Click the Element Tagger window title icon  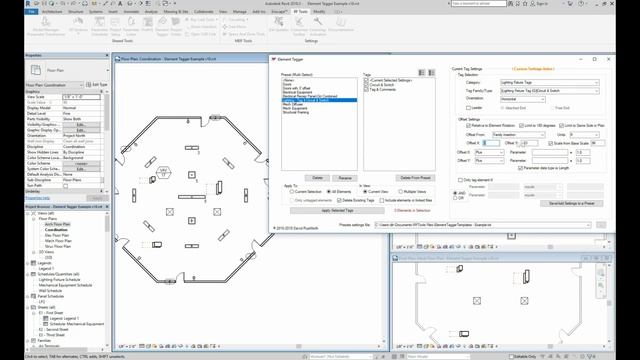[x=273, y=59]
